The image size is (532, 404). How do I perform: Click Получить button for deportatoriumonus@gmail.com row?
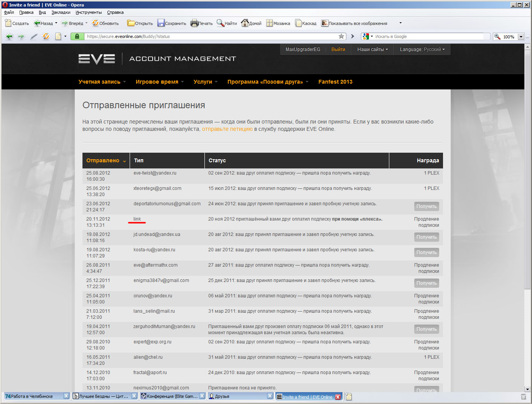click(x=427, y=206)
